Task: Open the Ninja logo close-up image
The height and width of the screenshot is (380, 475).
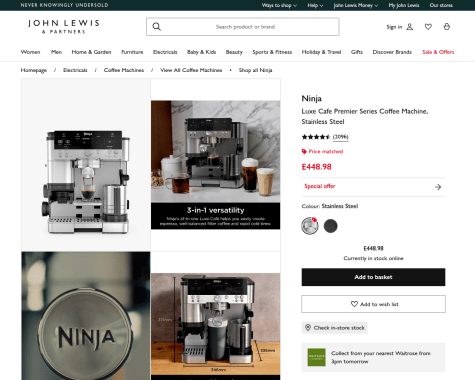Action: (86, 316)
